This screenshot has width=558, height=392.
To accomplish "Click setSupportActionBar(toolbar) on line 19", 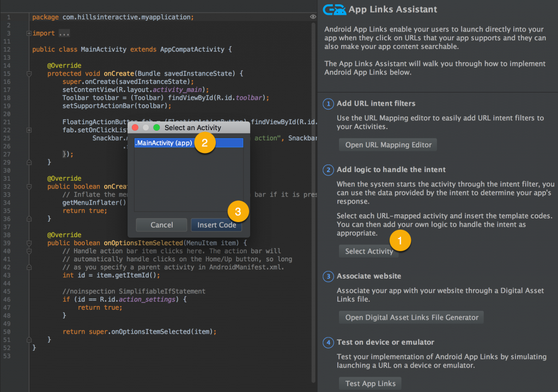I will point(117,106).
